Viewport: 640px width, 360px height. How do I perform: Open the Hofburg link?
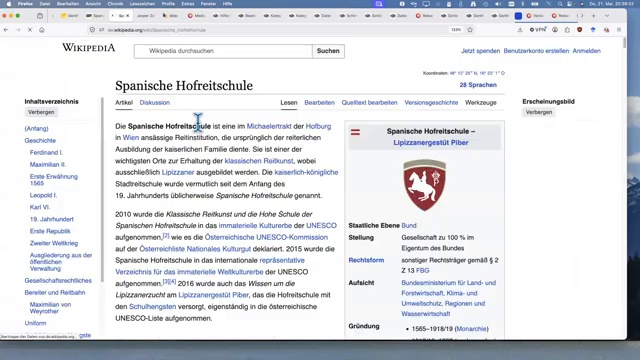coord(318,126)
